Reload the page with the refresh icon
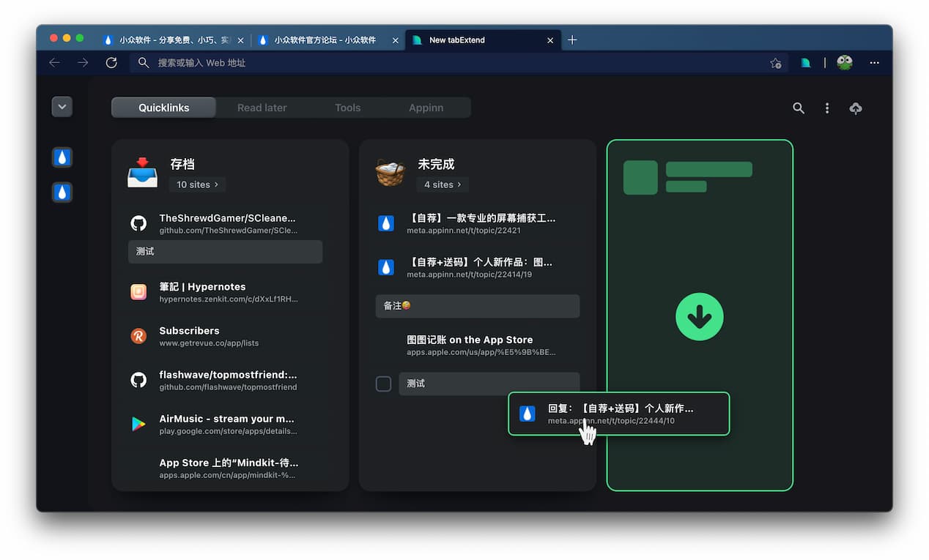Image resolution: width=929 pixels, height=560 pixels. (111, 62)
